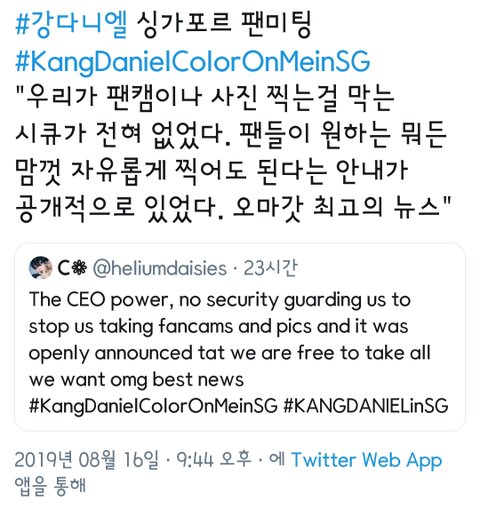
Task: Click the flower emoji beside the C name
Action: tap(79, 268)
